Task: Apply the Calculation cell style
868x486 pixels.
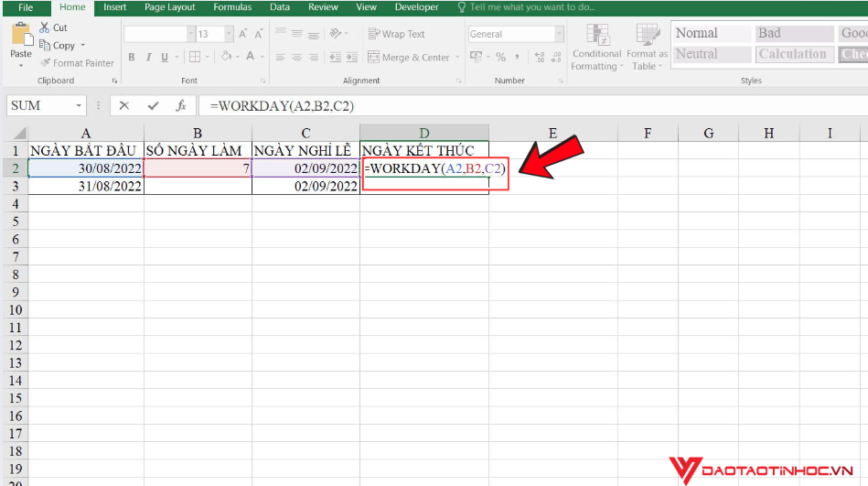Action: 795,54
